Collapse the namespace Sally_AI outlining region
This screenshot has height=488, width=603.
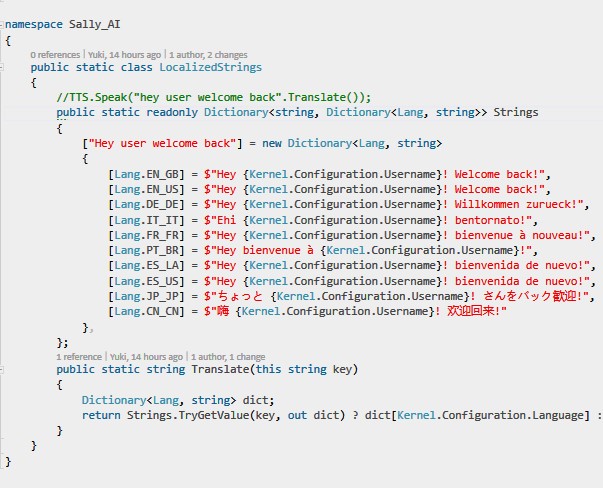(x=3, y=21)
